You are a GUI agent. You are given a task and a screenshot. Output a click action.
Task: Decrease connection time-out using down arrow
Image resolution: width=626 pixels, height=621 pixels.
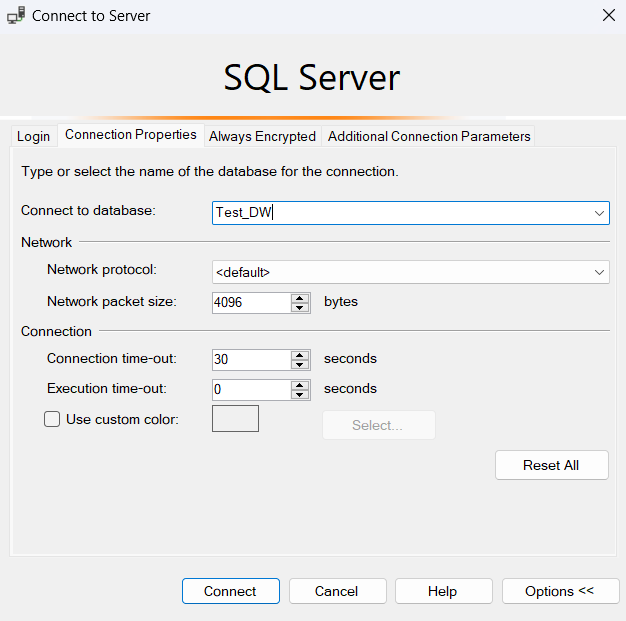pos(300,364)
